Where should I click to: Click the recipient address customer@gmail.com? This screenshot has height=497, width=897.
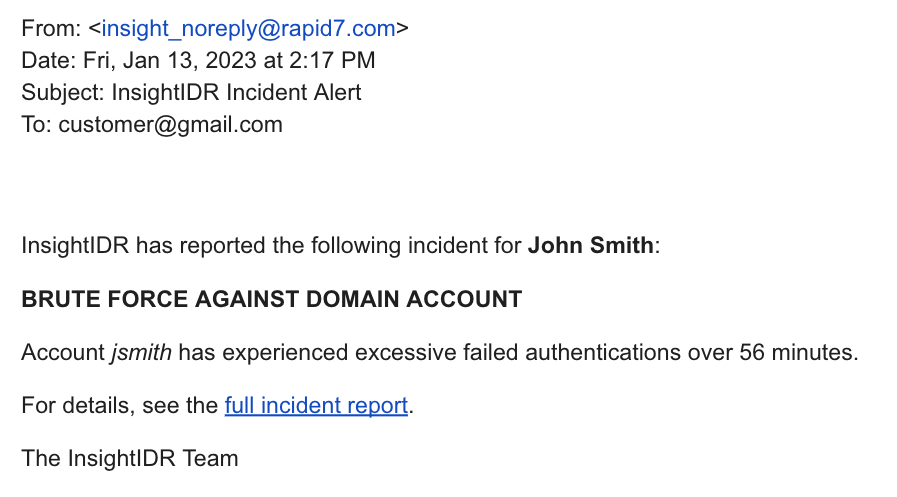(x=171, y=125)
